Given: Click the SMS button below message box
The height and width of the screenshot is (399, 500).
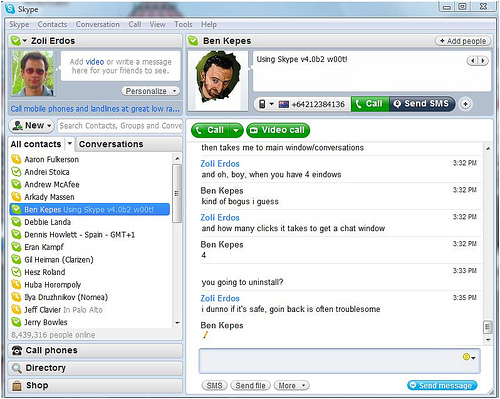Looking at the screenshot, I should [x=214, y=386].
